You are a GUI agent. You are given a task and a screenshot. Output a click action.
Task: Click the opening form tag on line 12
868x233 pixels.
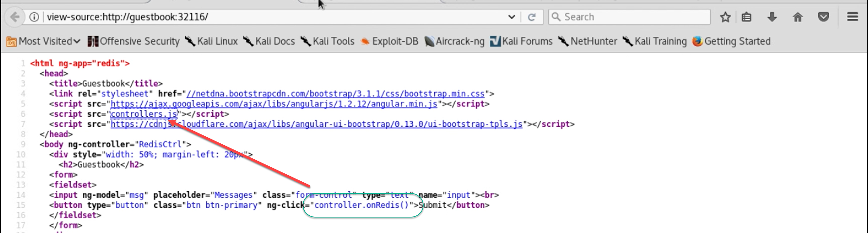pyautogui.click(x=63, y=174)
